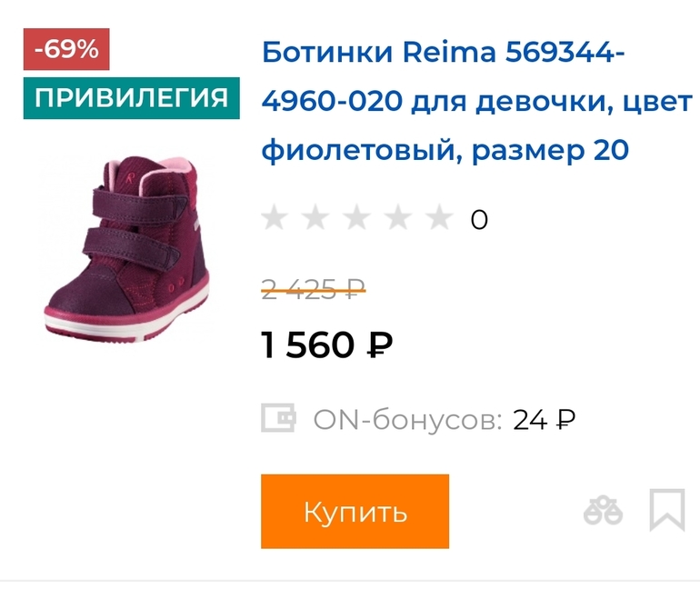Click the fourth rating star

coord(398,217)
